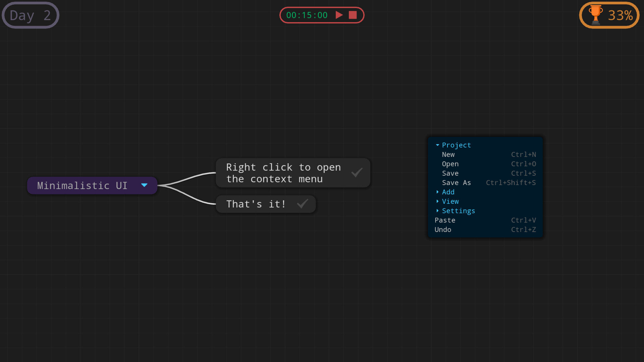Image resolution: width=644 pixels, height=362 pixels.
Task: Start the timer with the play icon
Action: pyautogui.click(x=339, y=15)
